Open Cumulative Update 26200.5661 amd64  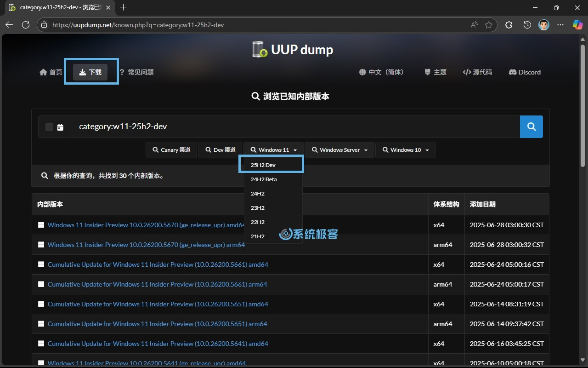point(158,264)
